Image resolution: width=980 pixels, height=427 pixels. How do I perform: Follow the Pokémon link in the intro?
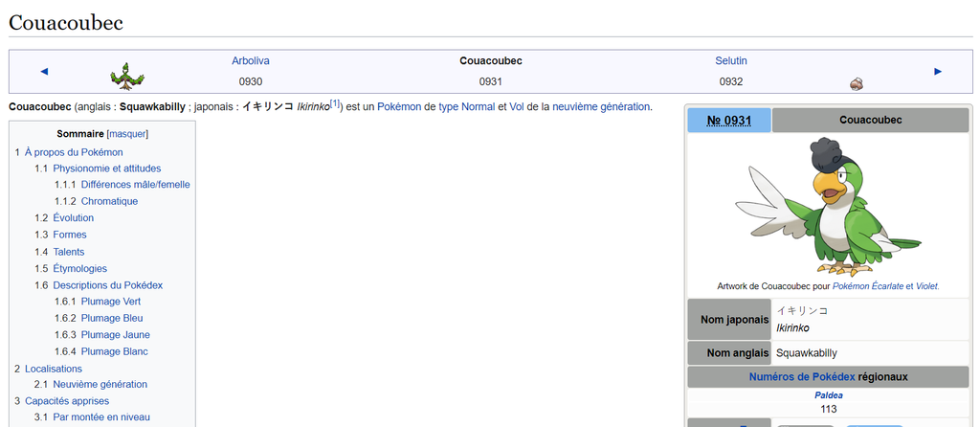pyautogui.click(x=399, y=107)
